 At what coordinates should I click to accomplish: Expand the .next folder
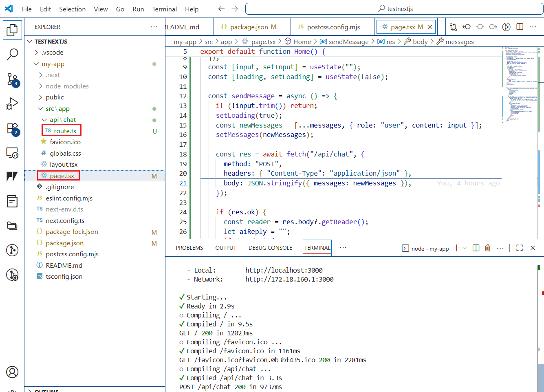click(x=95, y=75)
